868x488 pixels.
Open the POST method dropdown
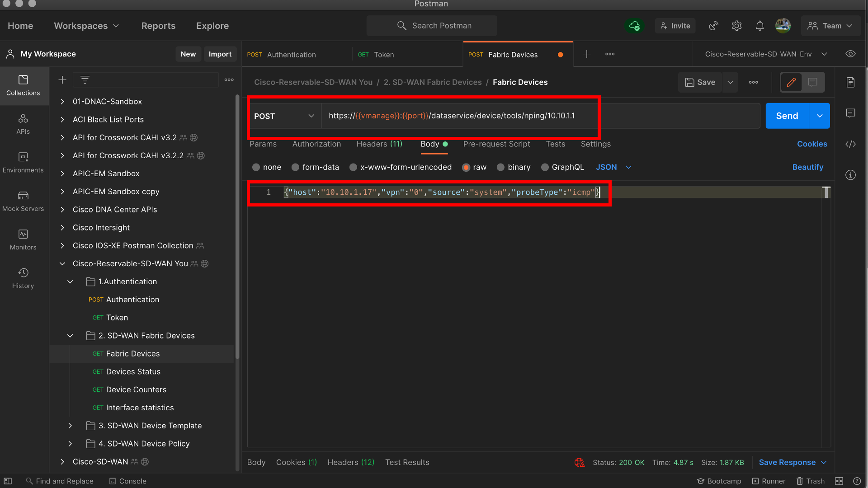pos(284,116)
